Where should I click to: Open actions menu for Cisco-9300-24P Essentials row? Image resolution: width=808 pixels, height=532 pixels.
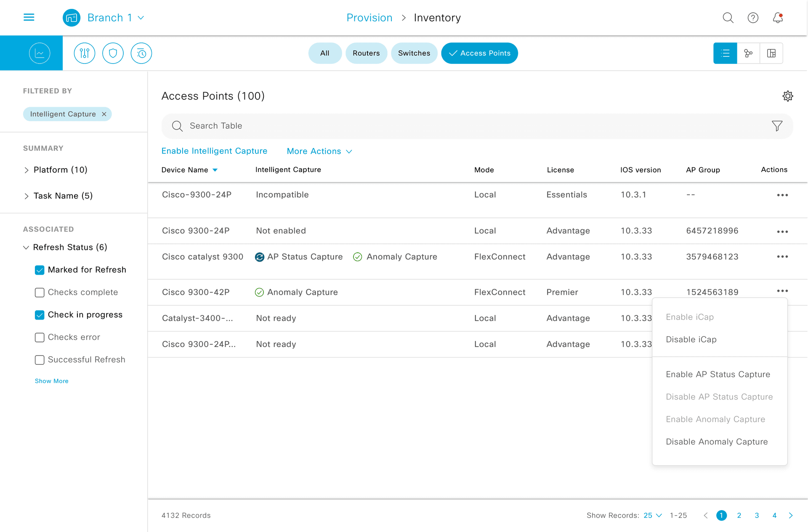782,195
